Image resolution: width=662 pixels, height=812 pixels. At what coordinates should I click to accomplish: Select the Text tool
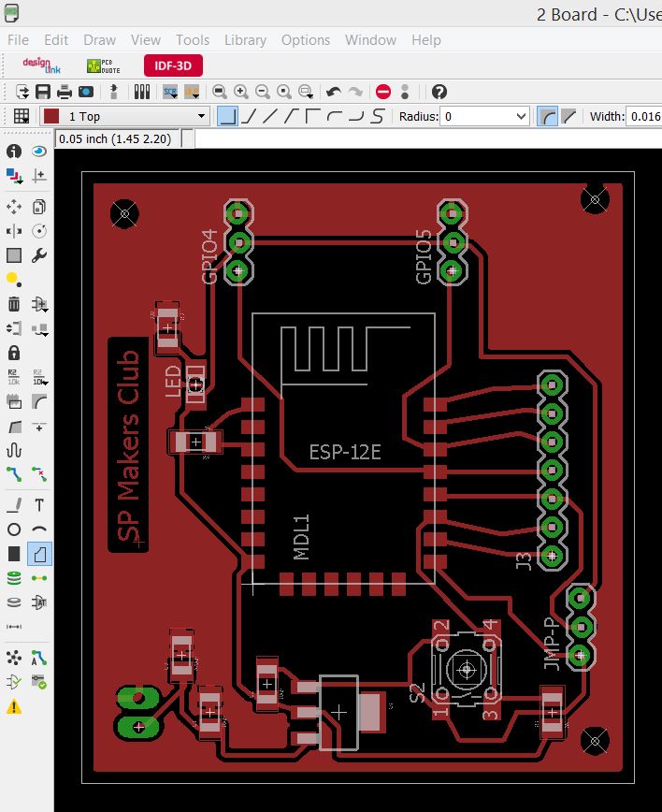(x=39, y=505)
